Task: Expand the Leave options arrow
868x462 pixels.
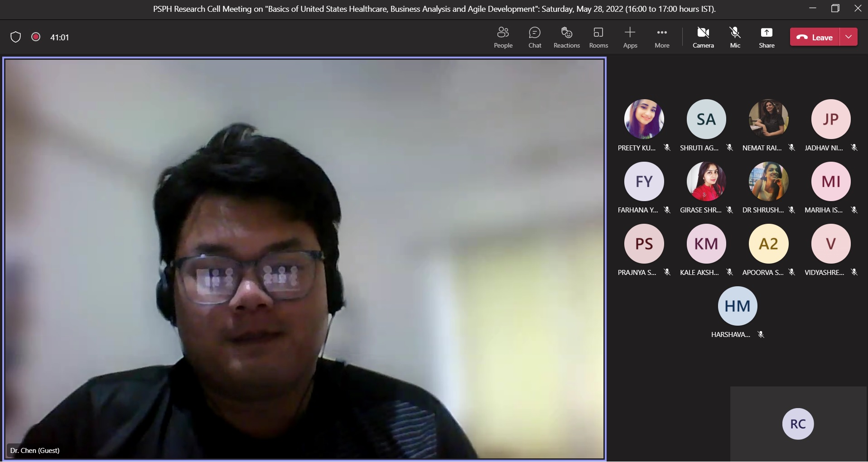Action: click(849, 37)
